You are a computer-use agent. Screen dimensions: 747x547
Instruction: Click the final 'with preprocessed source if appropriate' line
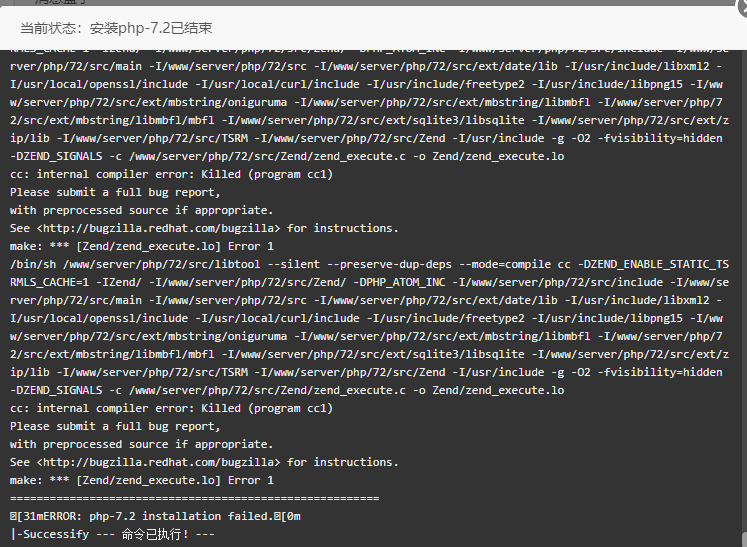pyautogui.click(x=141, y=444)
